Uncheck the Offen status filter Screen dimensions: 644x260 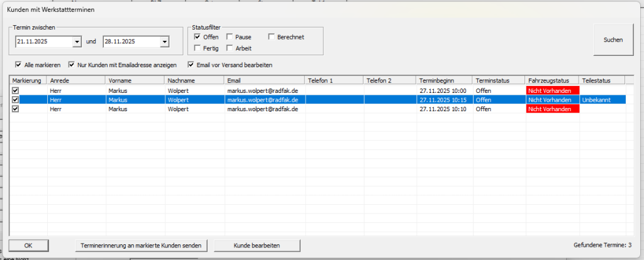197,37
